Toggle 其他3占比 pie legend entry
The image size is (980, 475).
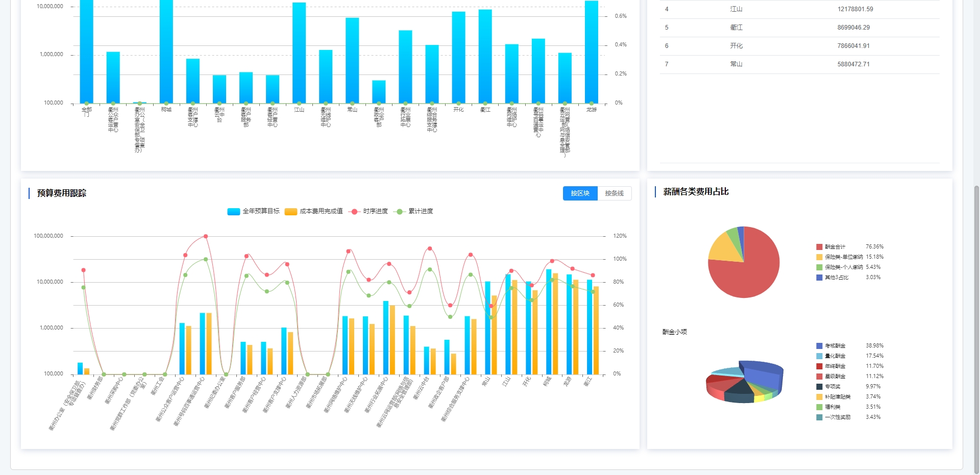(832, 278)
